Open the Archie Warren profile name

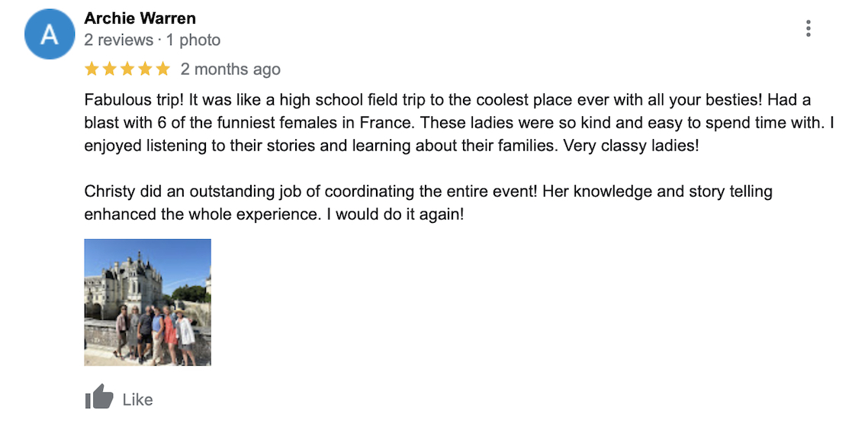pos(140,18)
